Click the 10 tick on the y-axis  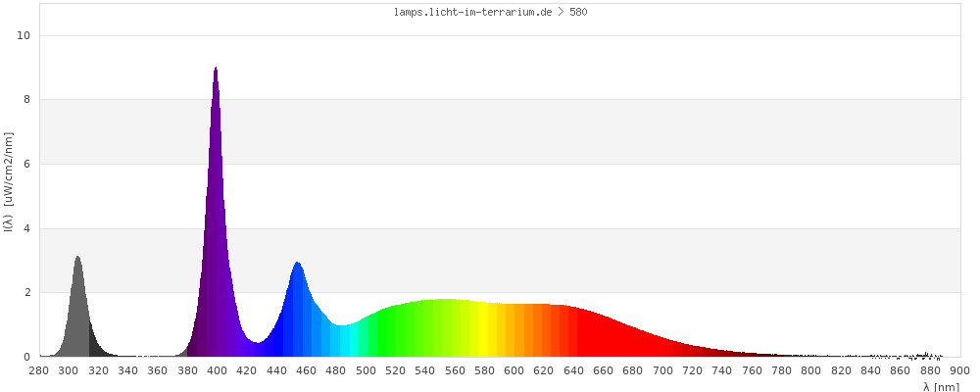pos(24,35)
